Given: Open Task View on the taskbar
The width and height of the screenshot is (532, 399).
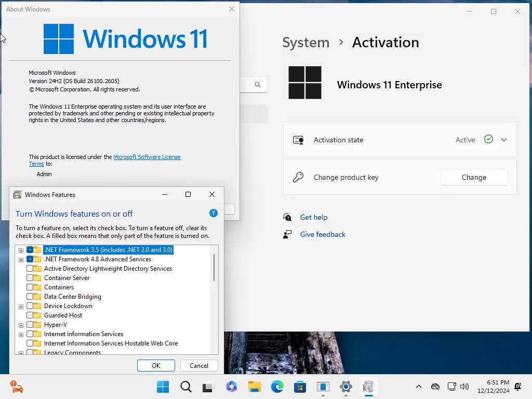Looking at the screenshot, I should (208, 387).
